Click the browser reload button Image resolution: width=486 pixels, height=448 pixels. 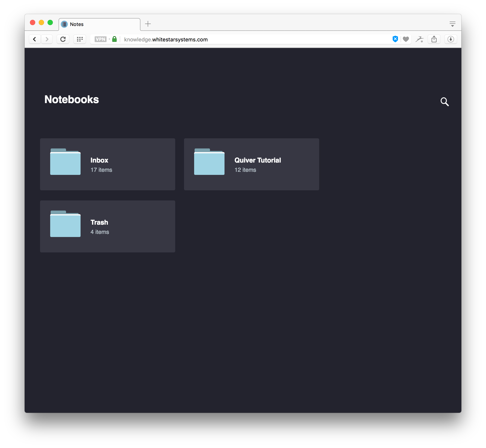[x=63, y=39]
